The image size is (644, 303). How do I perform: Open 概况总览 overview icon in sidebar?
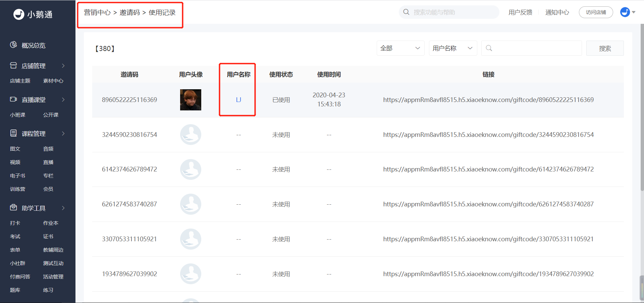tap(13, 45)
